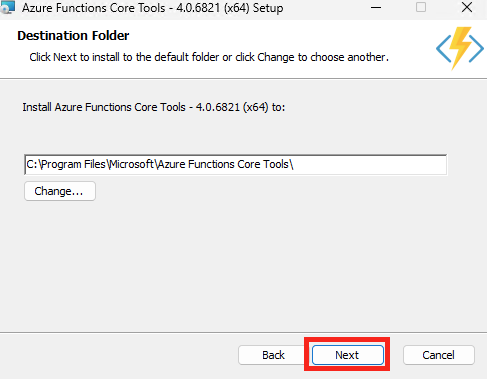Click the 'Install Azure Functions Core Tools' label
The height and width of the screenshot is (379, 487).
pyautogui.click(x=154, y=107)
